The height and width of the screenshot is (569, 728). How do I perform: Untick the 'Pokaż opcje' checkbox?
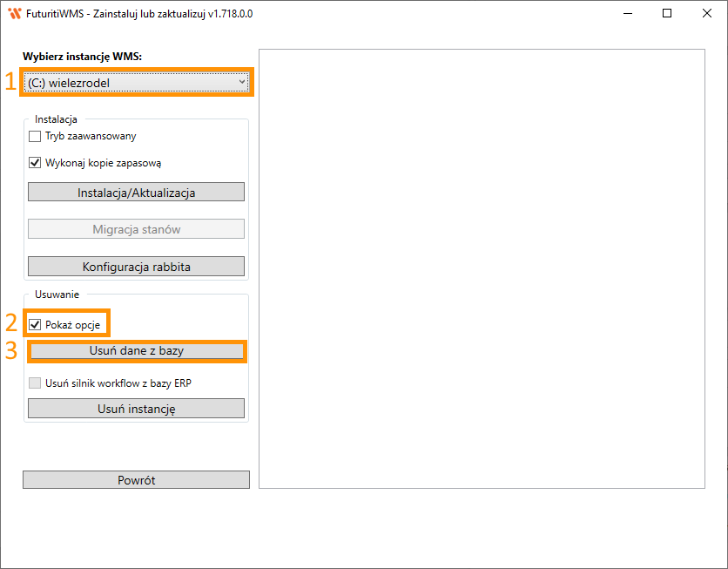36,325
